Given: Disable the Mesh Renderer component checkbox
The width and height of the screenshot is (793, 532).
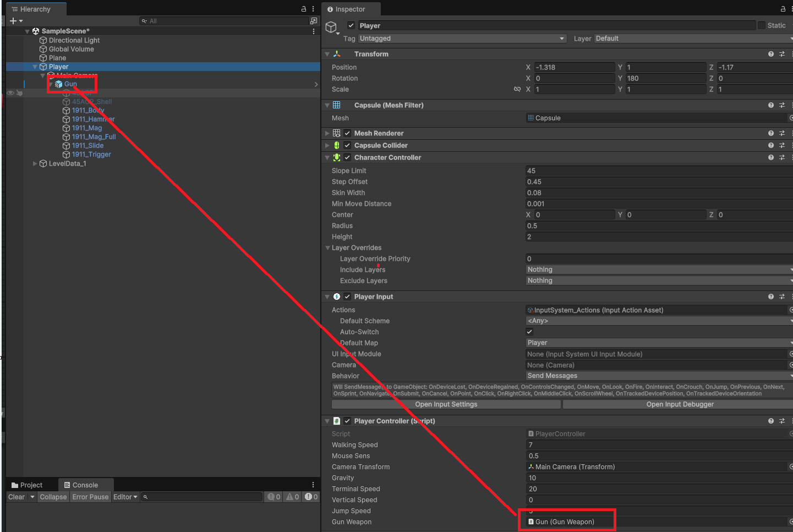Looking at the screenshot, I should pyautogui.click(x=347, y=133).
